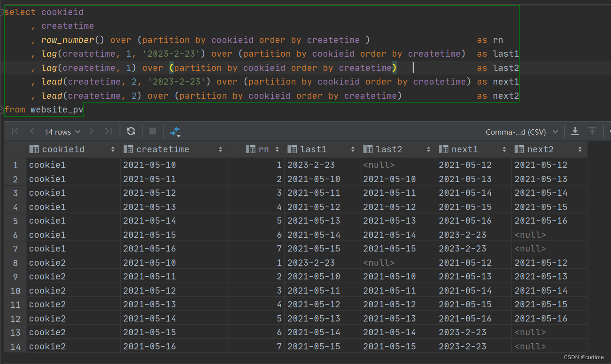Open the 14 rows page size dropdown
The height and width of the screenshot is (364, 611).
(x=62, y=132)
